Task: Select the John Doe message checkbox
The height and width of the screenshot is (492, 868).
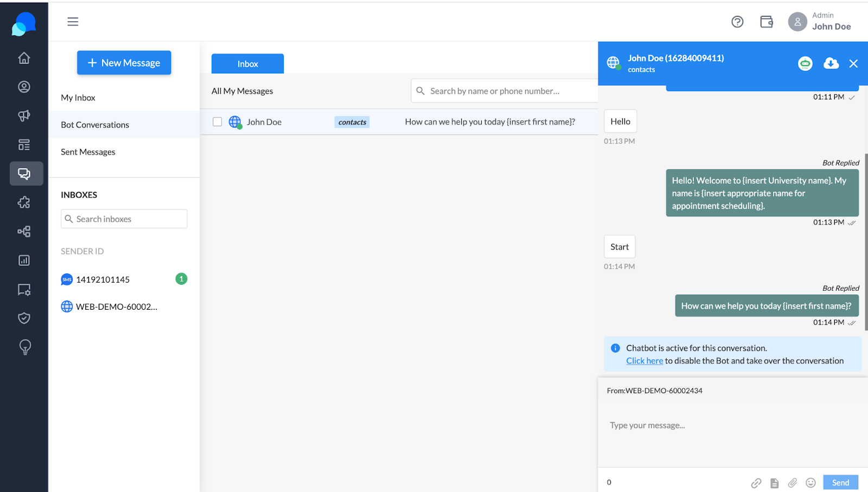Action: (218, 122)
